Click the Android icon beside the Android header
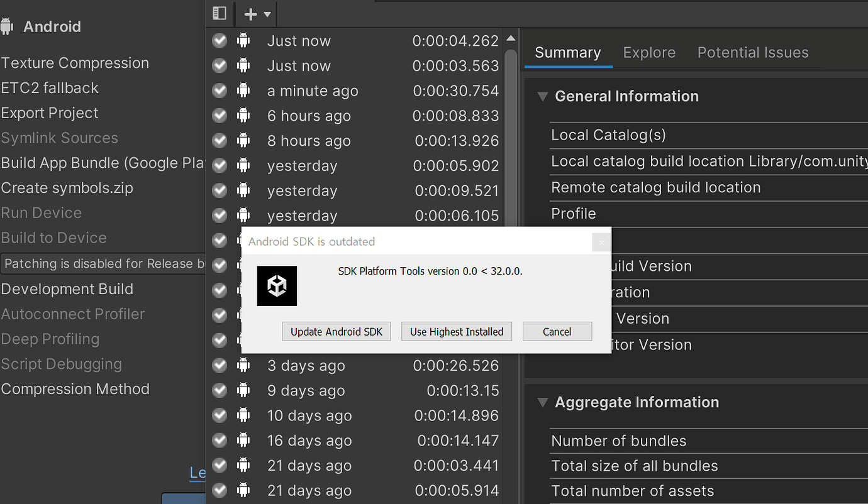 point(8,25)
